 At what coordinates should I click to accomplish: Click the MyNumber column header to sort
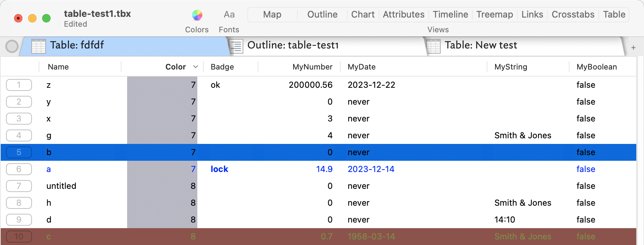[x=312, y=67]
